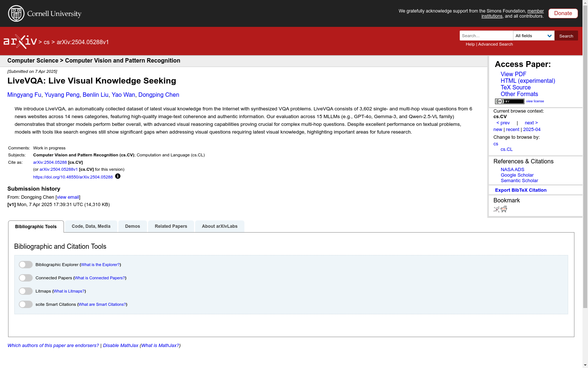Click the Cornell University logo
Viewport: 588px width, 368px height.
44,14
